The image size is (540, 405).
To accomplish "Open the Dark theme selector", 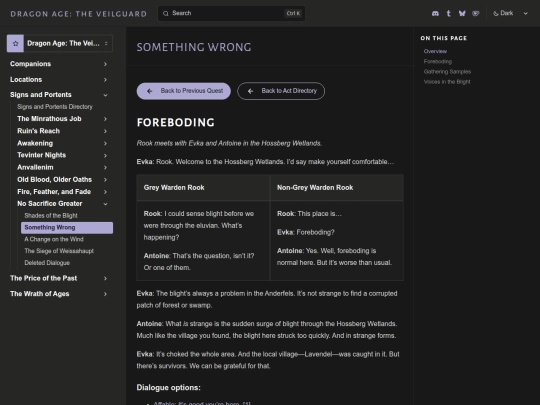I will coord(510,13).
